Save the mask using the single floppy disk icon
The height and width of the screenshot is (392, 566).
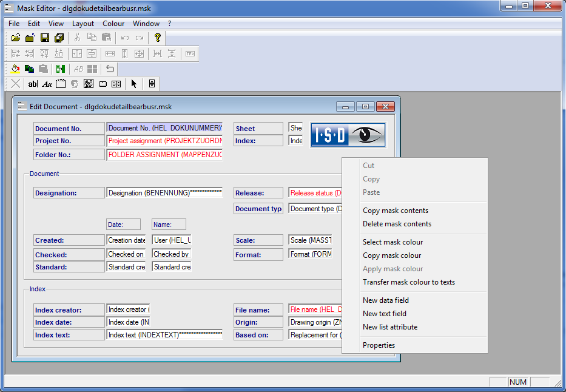tap(45, 38)
